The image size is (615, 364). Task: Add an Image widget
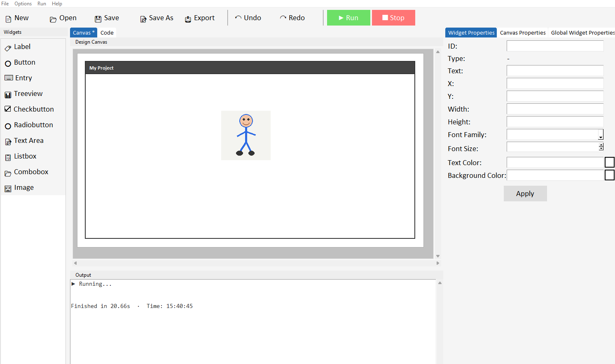[x=23, y=187]
